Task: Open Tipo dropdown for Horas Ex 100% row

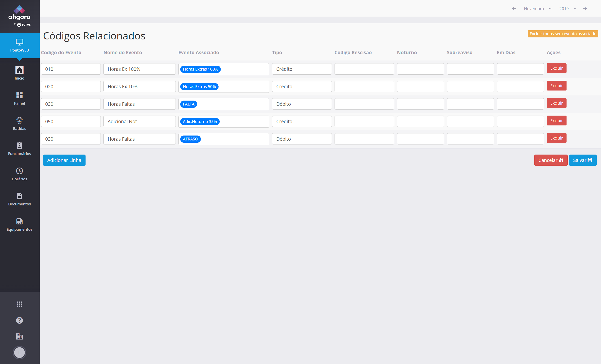Action: click(x=301, y=69)
